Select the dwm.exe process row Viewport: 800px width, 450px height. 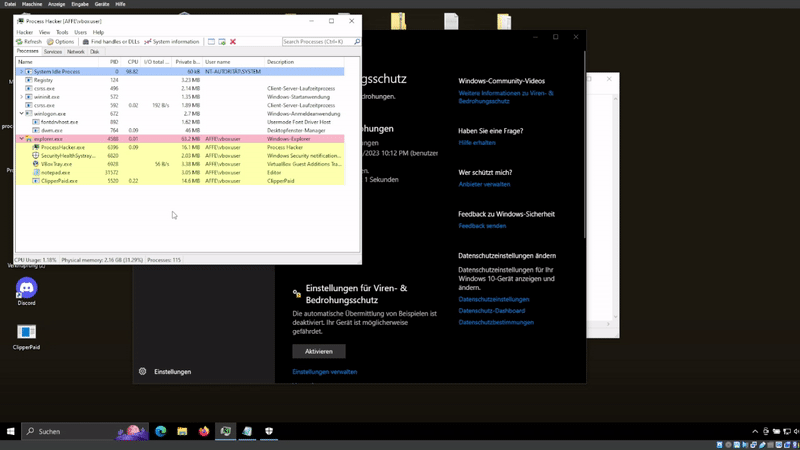tap(180, 131)
